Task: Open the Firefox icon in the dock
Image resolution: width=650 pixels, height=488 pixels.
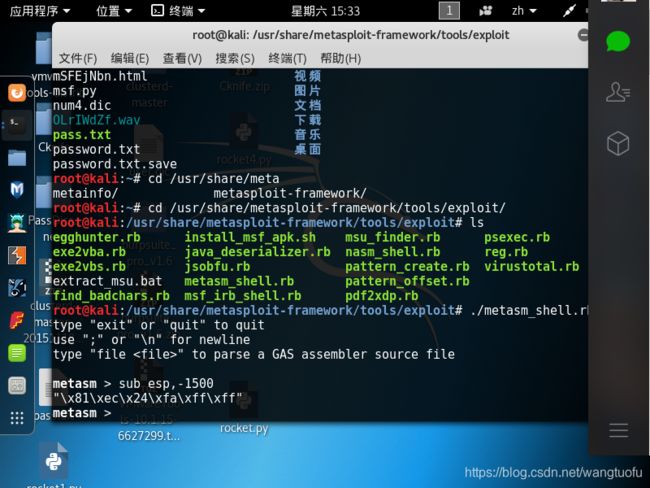Action: point(17,92)
